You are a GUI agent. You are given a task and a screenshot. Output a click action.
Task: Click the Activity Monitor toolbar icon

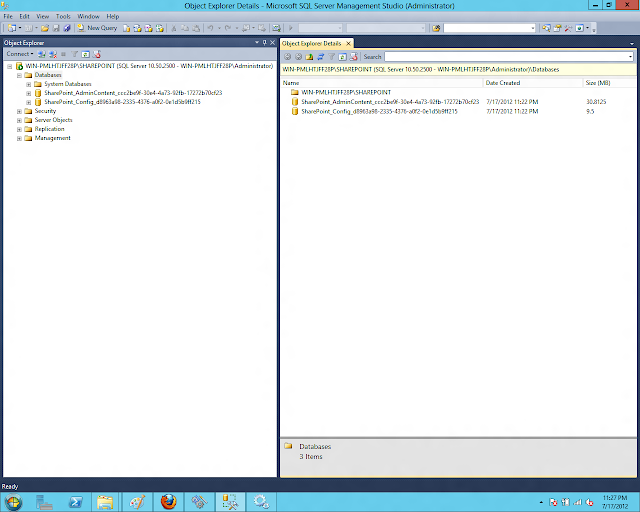[x=276, y=28]
